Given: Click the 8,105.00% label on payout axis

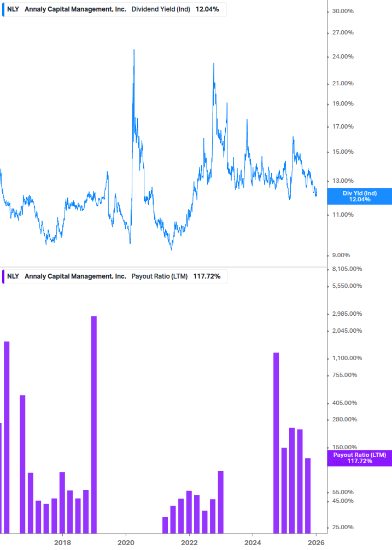Looking at the screenshot, I should (347, 269).
